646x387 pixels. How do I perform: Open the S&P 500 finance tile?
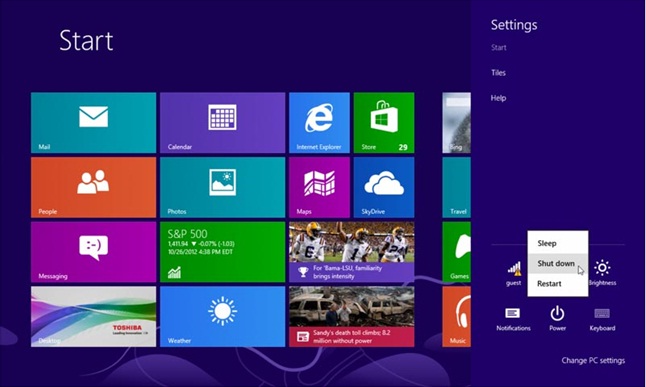point(222,252)
